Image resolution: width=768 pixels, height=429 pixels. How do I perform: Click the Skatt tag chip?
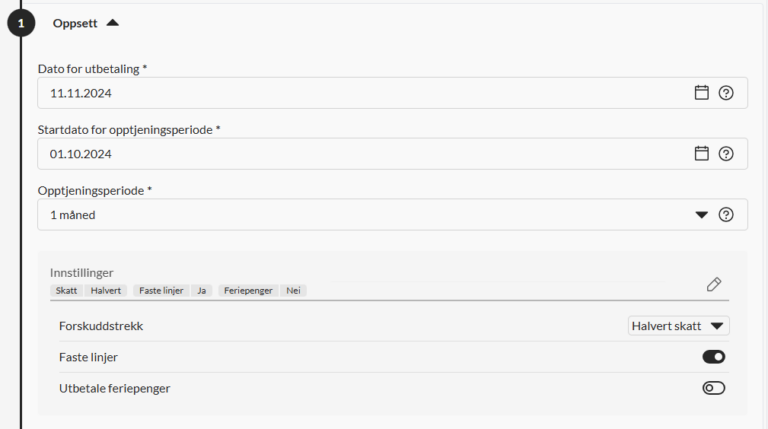[x=67, y=291]
